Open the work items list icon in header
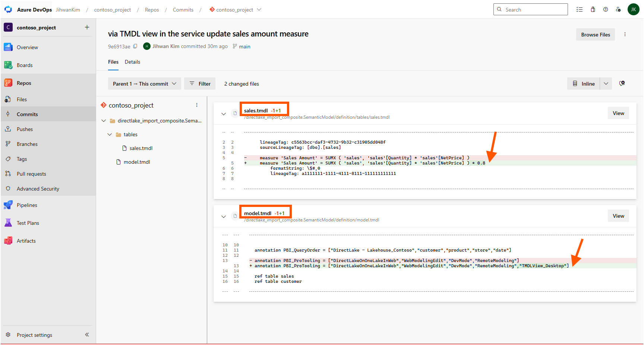The width and height of the screenshot is (644, 345). [580, 10]
